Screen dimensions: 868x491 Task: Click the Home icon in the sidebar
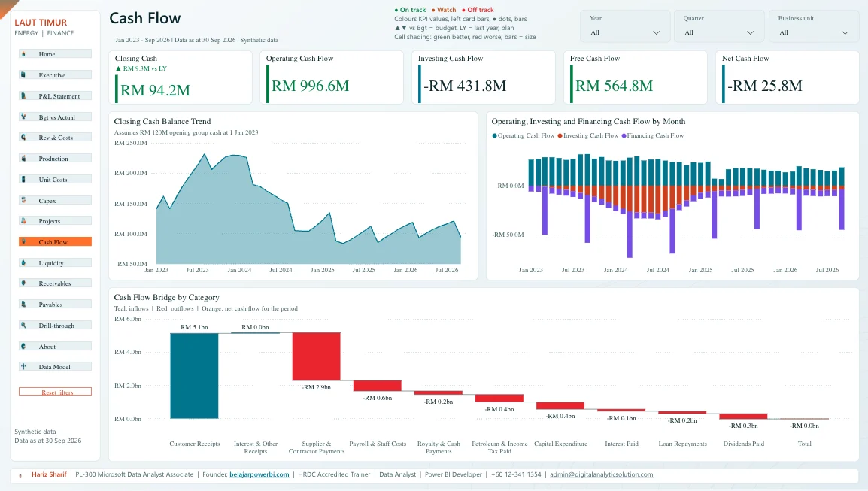[23, 53]
